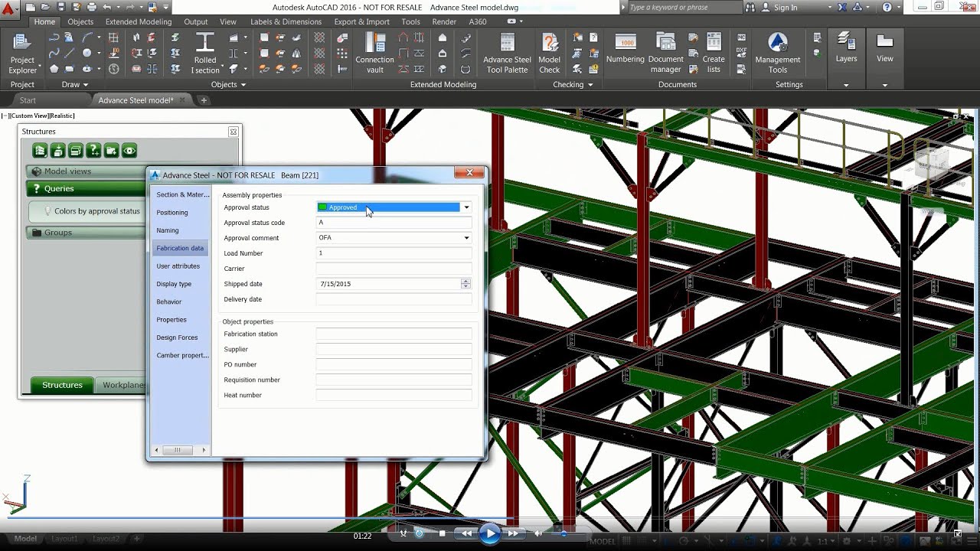Expand the Groups section
Screen dimensions: 980x551
point(57,233)
